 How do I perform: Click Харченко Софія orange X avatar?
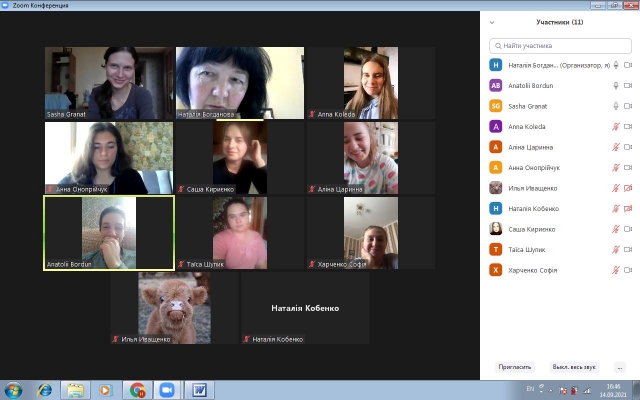pyautogui.click(x=496, y=270)
